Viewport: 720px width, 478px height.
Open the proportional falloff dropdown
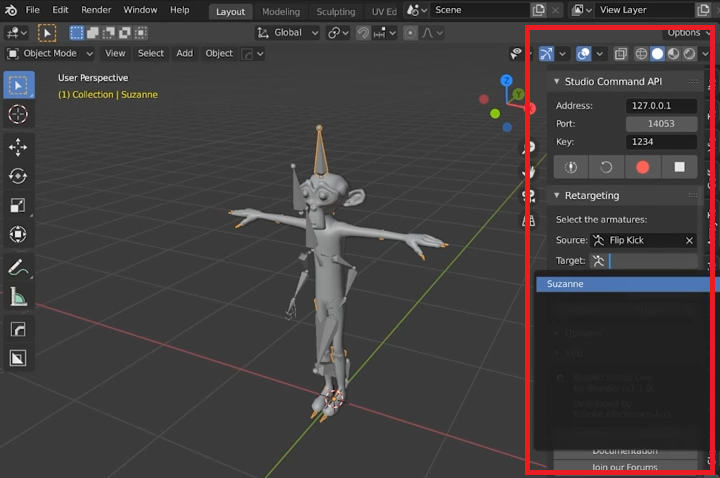click(x=432, y=33)
